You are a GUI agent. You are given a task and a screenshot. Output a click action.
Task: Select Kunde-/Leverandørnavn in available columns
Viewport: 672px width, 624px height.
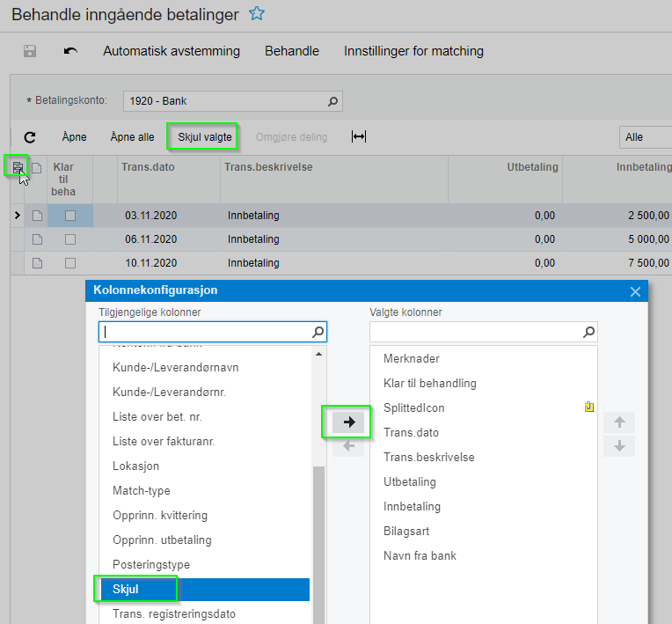click(176, 368)
